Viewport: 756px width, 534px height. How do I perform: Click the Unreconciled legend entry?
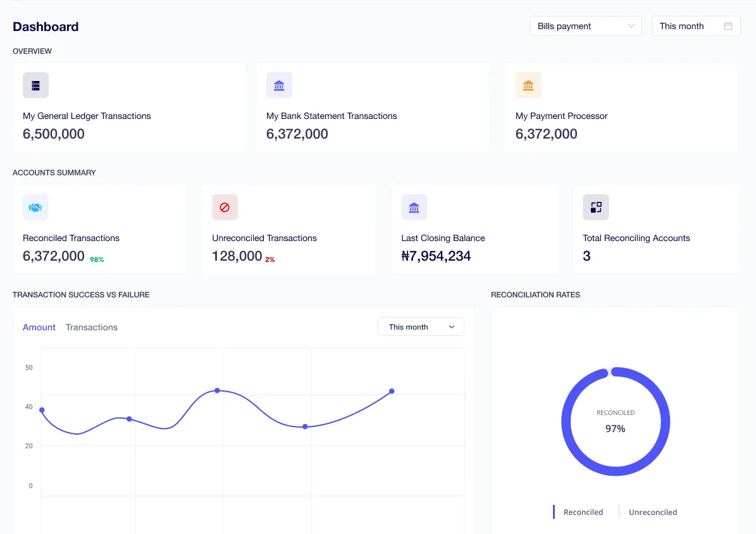pyautogui.click(x=648, y=512)
